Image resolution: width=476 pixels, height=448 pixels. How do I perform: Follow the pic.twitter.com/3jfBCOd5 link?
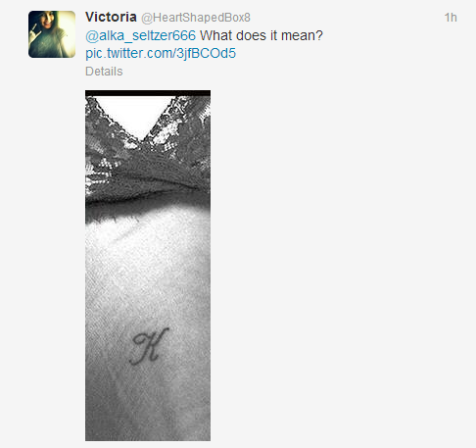coord(161,53)
